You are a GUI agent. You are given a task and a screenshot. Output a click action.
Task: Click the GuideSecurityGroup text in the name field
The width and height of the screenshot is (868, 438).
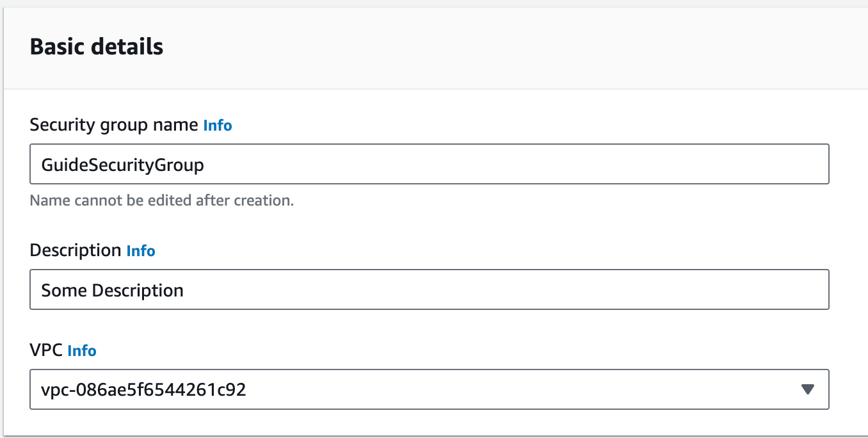tap(122, 165)
